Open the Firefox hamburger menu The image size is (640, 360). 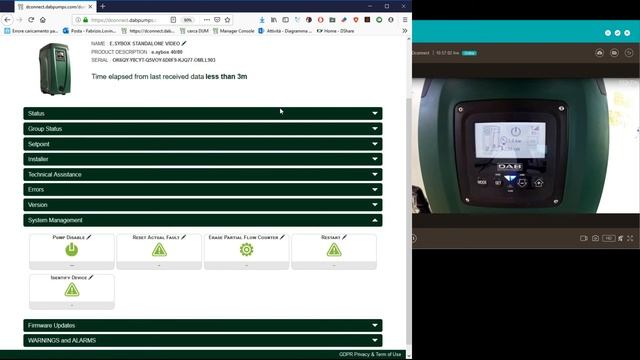[405, 20]
